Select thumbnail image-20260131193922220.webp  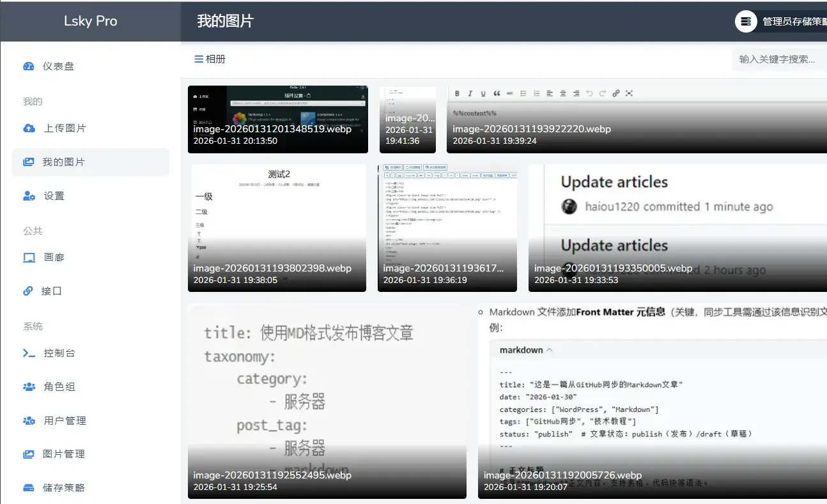(636, 119)
